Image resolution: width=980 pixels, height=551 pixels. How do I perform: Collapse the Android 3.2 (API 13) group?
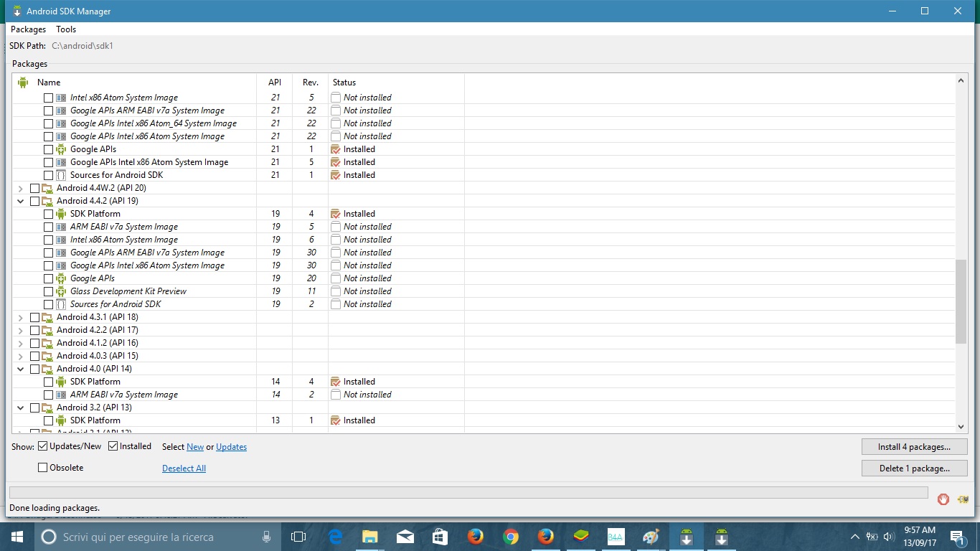(21, 408)
